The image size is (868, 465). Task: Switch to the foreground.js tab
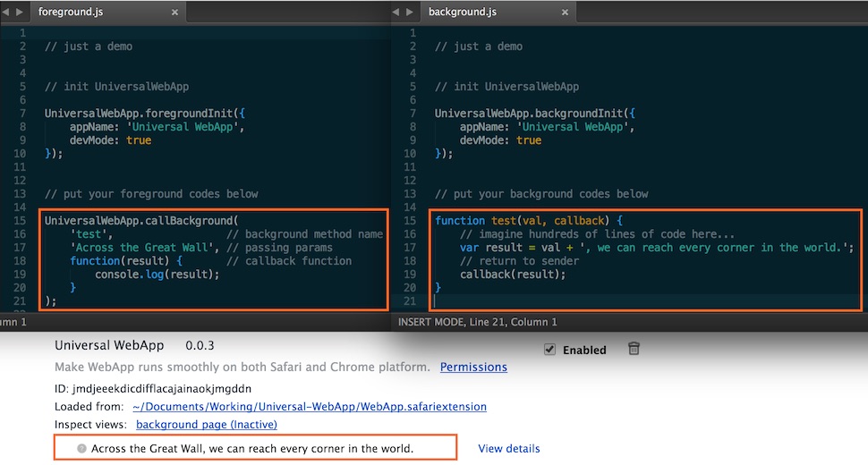(x=107, y=12)
